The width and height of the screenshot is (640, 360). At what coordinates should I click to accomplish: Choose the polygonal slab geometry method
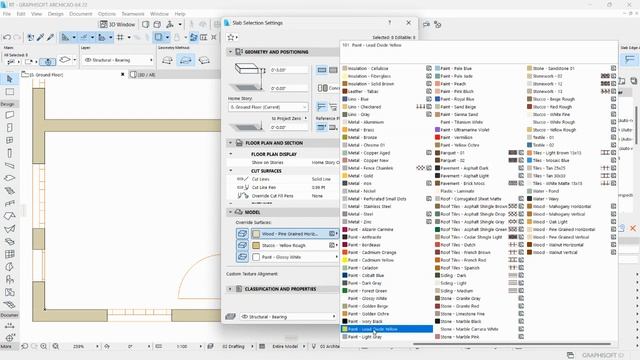pyautogui.click(x=167, y=60)
